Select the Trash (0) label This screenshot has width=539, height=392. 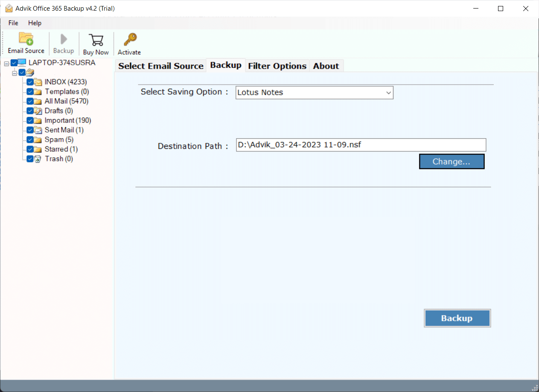[59, 159]
